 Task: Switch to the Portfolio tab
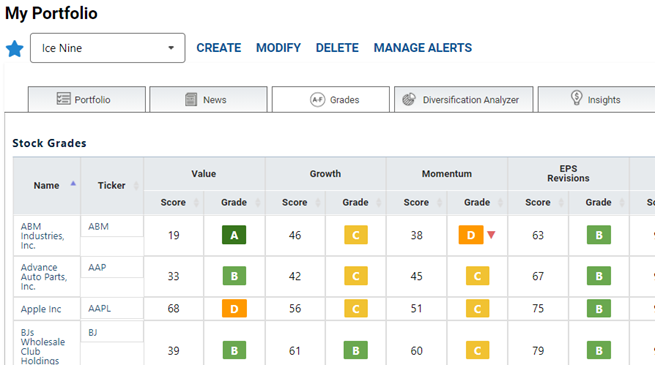[87, 99]
